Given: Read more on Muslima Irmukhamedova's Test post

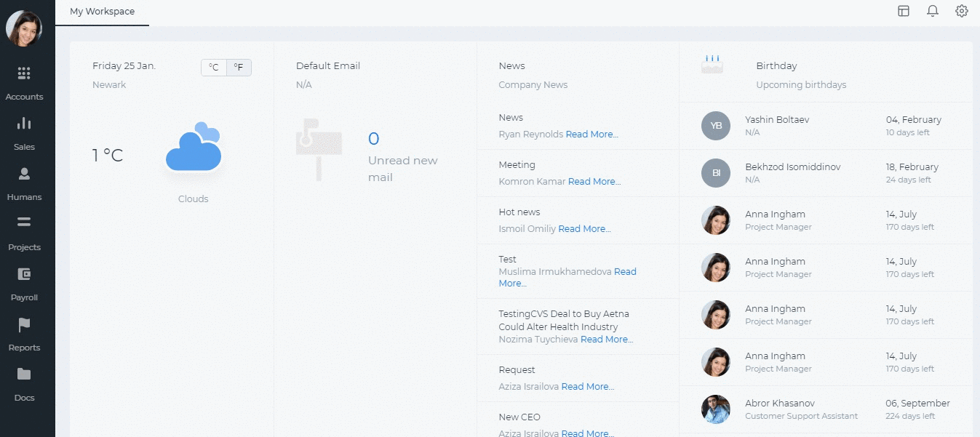Looking at the screenshot, I should click(567, 278).
